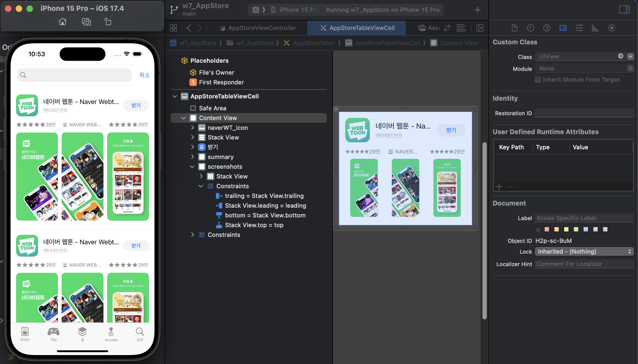
Task: Open the Lock popup menu
Action: point(584,252)
